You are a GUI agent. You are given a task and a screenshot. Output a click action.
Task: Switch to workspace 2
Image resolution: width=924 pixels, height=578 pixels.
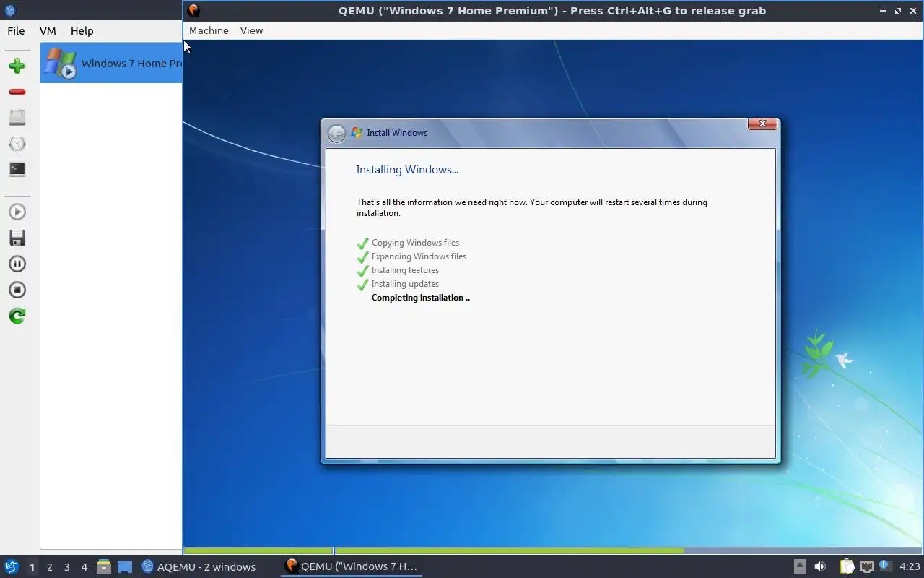click(x=50, y=567)
